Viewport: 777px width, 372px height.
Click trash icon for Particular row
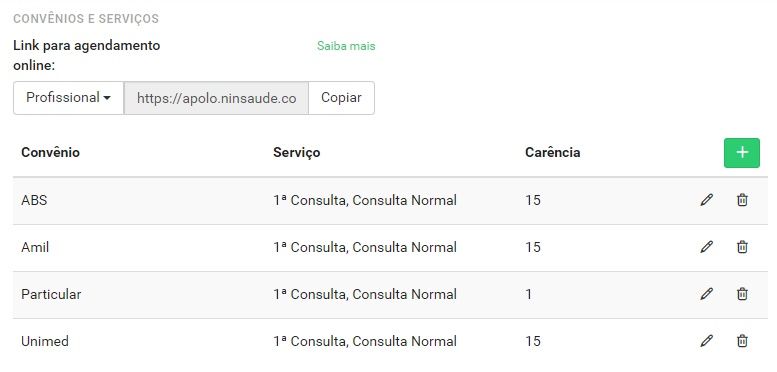click(x=742, y=294)
